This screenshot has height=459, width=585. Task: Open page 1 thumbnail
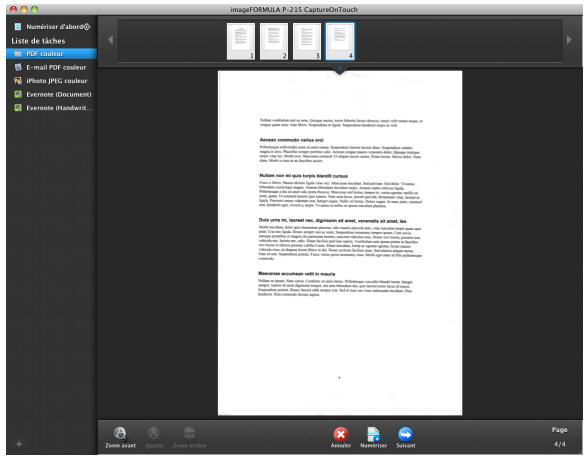pos(241,41)
